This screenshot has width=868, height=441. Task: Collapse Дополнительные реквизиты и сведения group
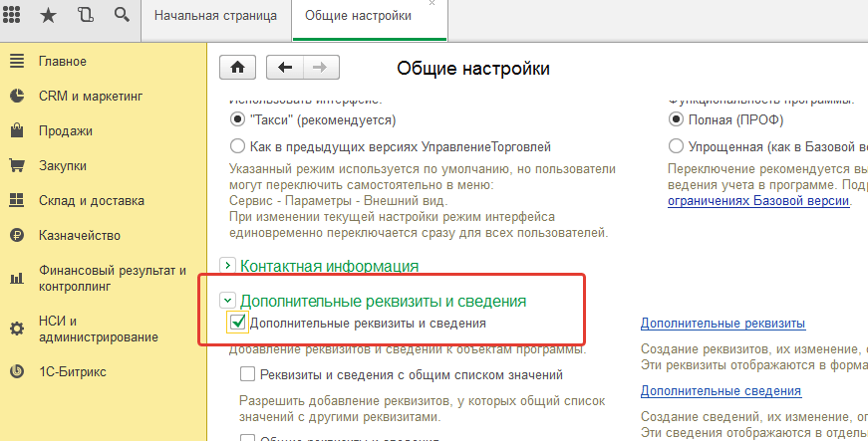point(227,300)
